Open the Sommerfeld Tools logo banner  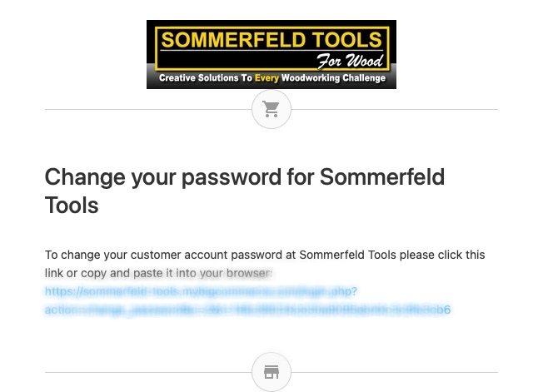tap(271, 54)
